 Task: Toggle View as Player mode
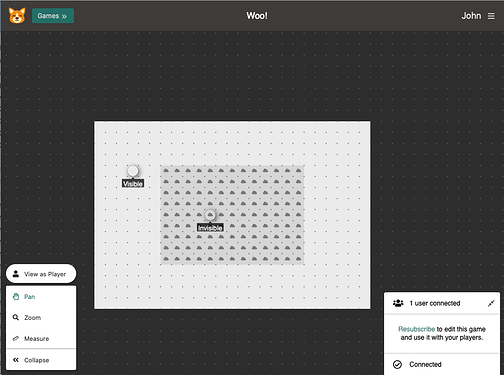point(41,274)
